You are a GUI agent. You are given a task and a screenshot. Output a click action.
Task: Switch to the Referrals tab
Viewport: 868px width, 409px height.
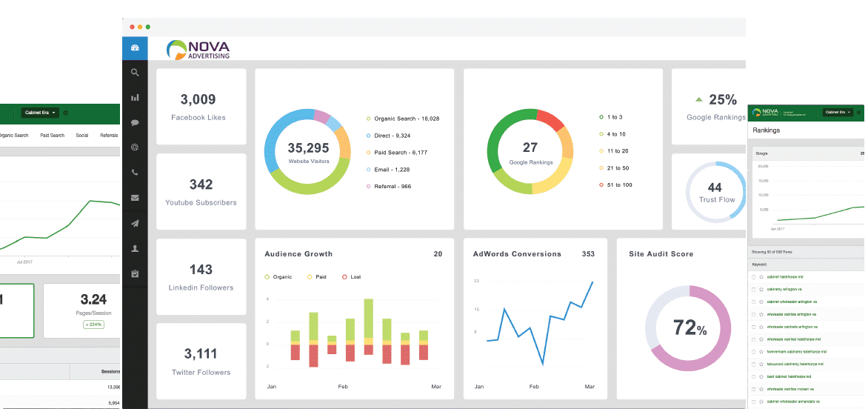pyautogui.click(x=109, y=135)
